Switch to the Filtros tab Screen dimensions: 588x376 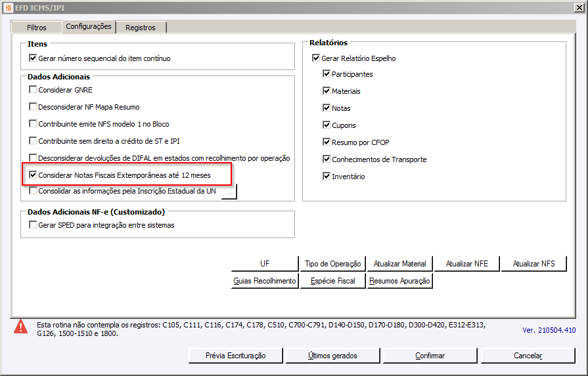click(x=36, y=28)
